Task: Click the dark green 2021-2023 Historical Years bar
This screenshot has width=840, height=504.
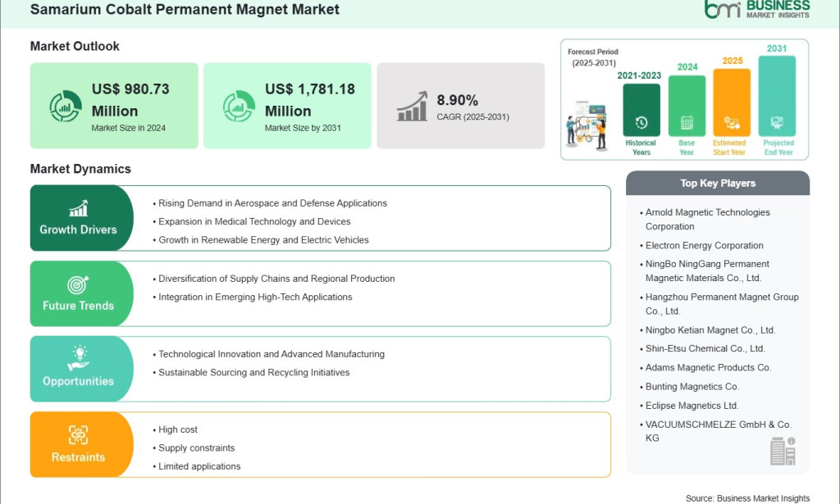Action: [x=641, y=110]
